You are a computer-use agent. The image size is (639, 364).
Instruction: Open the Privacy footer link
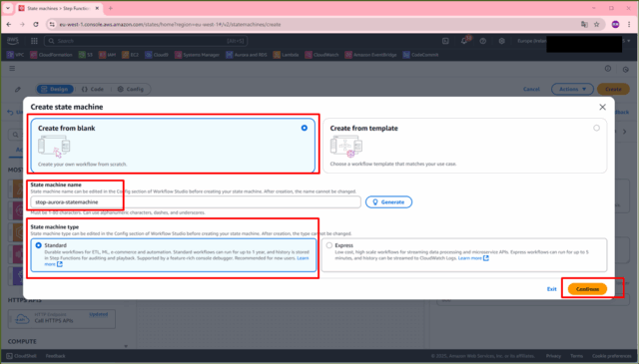click(x=553, y=356)
